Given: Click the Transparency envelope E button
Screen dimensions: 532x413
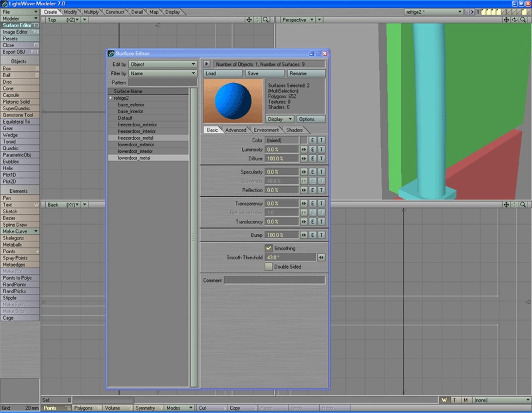Looking at the screenshot, I should (x=313, y=204).
